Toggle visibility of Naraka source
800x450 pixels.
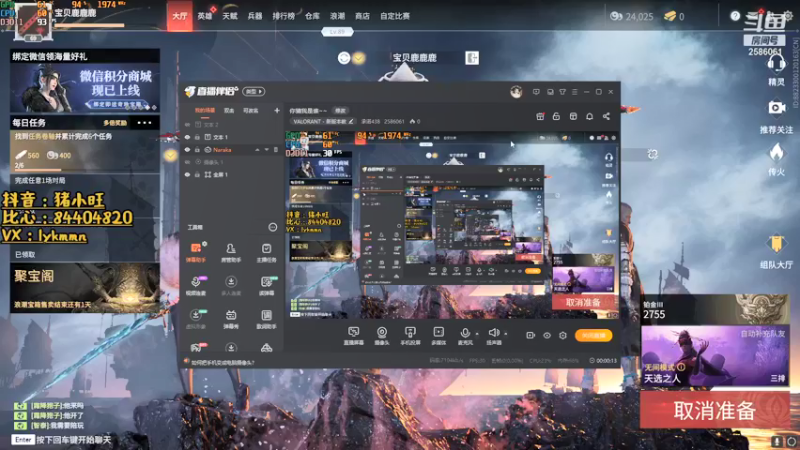point(187,149)
